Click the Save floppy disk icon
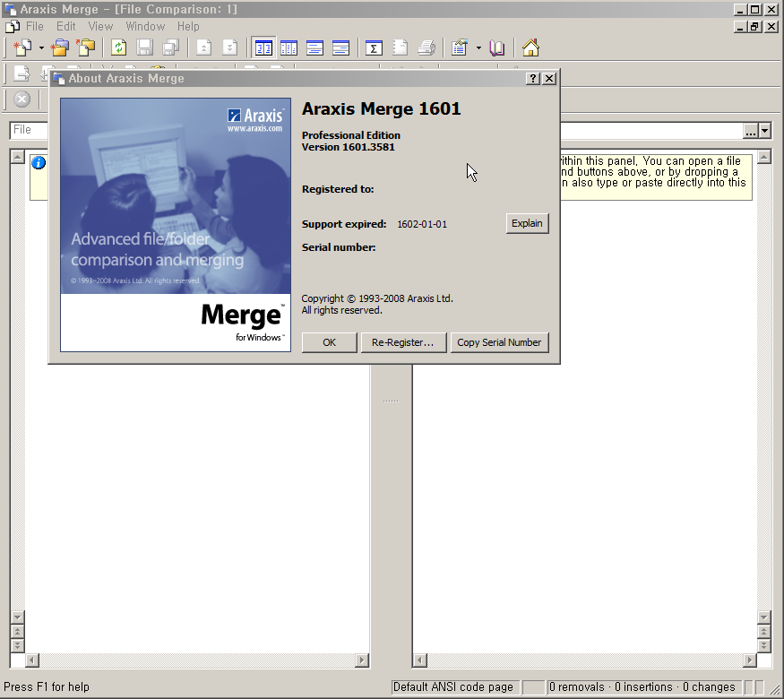Viewport: 784px width, 699px height. click(x=145, y=47)
